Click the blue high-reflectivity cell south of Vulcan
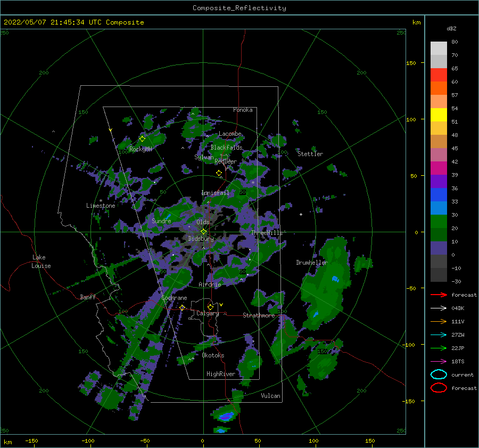The width and height of the screenshot is (479, 448). coord(226,416)
